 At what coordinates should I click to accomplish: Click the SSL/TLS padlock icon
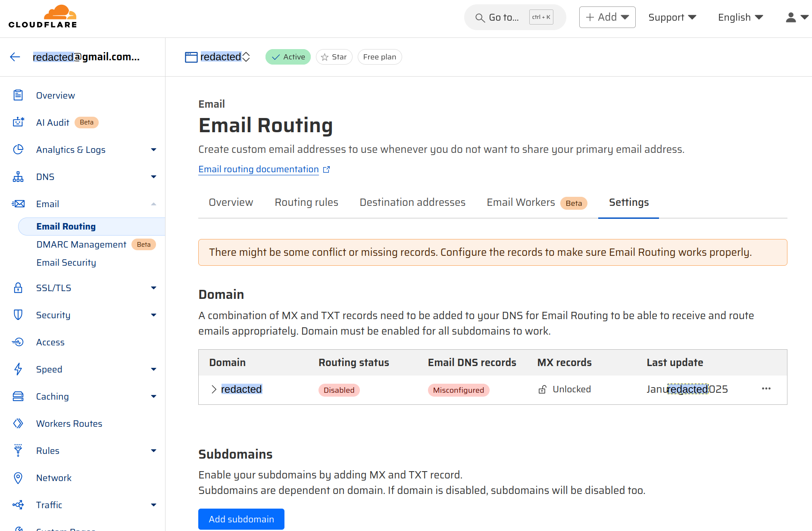pos(18,288)
